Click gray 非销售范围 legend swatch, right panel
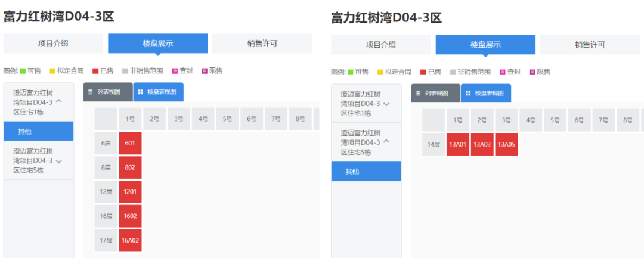Screen dimensions: 644x258 coord(453,72)
